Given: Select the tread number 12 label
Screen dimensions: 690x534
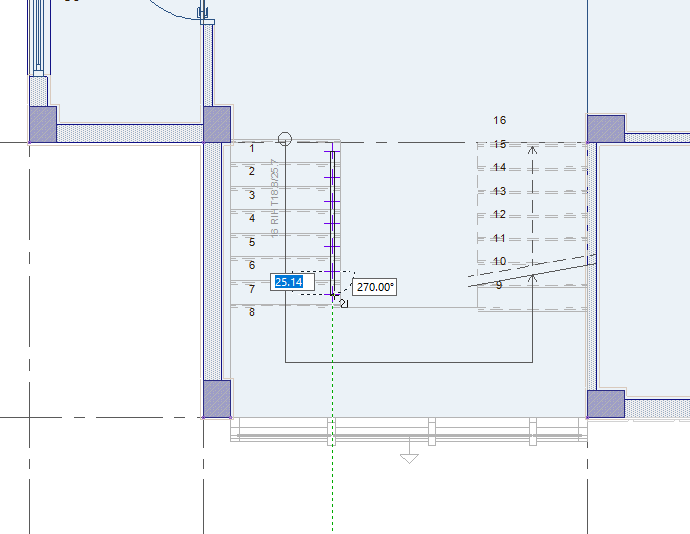Looking at the screenshot, I should (x=499, y=214).
